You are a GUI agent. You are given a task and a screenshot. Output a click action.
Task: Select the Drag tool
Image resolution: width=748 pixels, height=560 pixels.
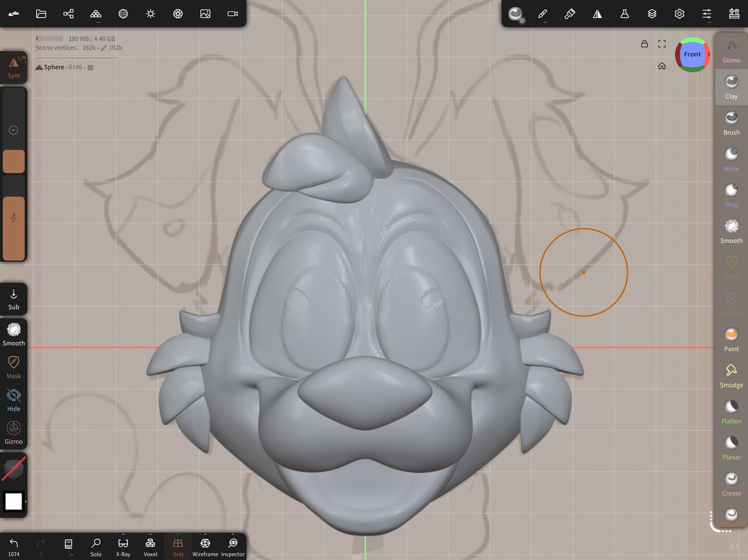tap(731, 194)
